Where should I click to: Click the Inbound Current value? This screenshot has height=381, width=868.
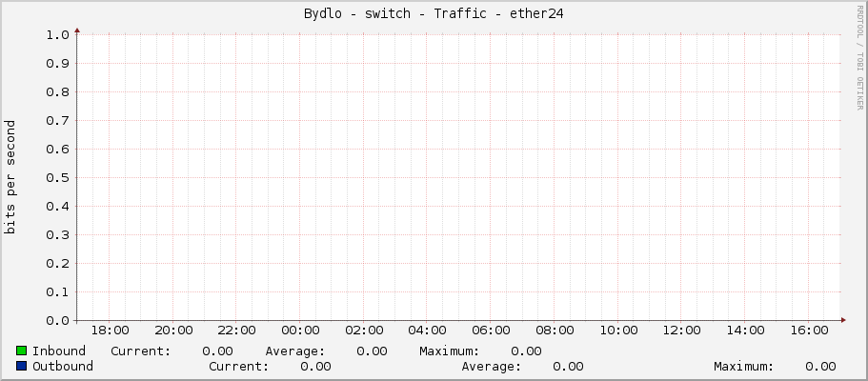pos(217,351)
